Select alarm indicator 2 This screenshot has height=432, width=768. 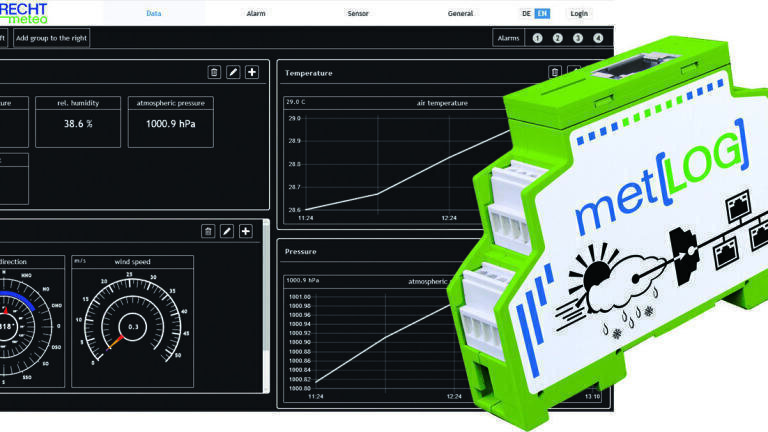[557, 38]
